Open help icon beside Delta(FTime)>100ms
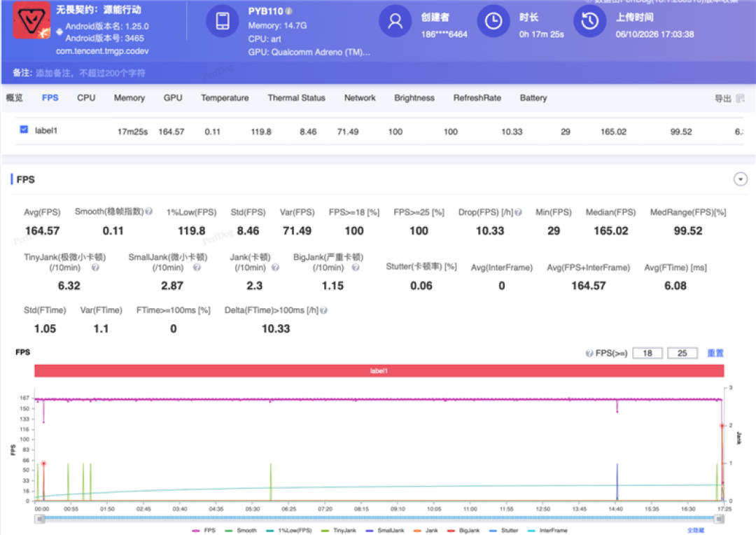 pyautogui.click(x=323, y=310)
